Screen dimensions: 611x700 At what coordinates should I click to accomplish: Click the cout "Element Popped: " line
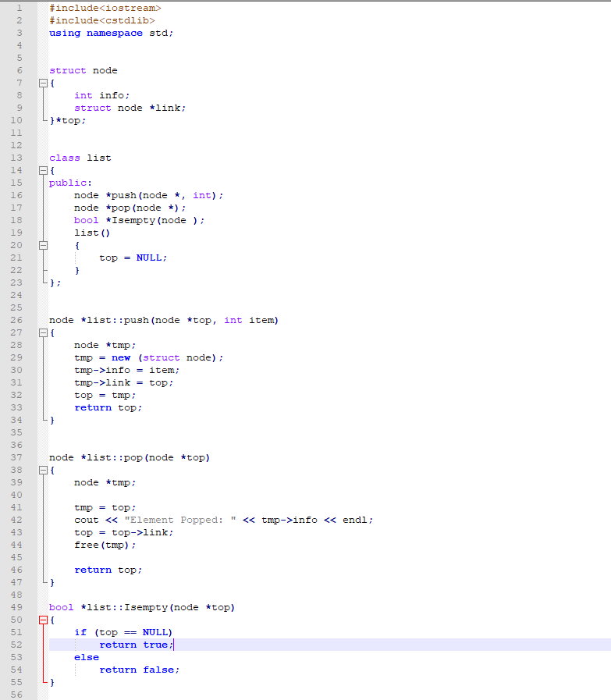[224, 520]
